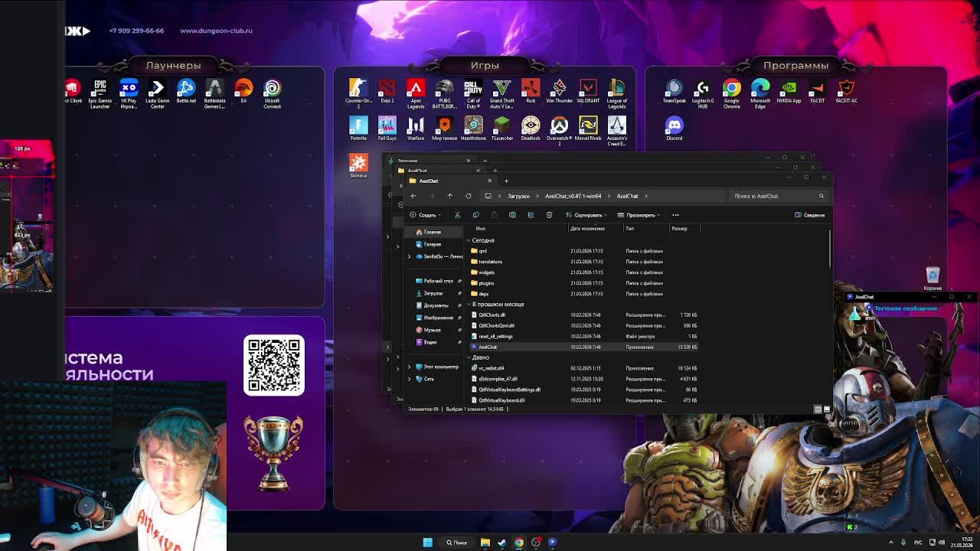The width and height of the screenshot is (980, 551).
Task: Expand the Сеть navigation tree node
Action: pyautogui.click(x=410, y=379)
